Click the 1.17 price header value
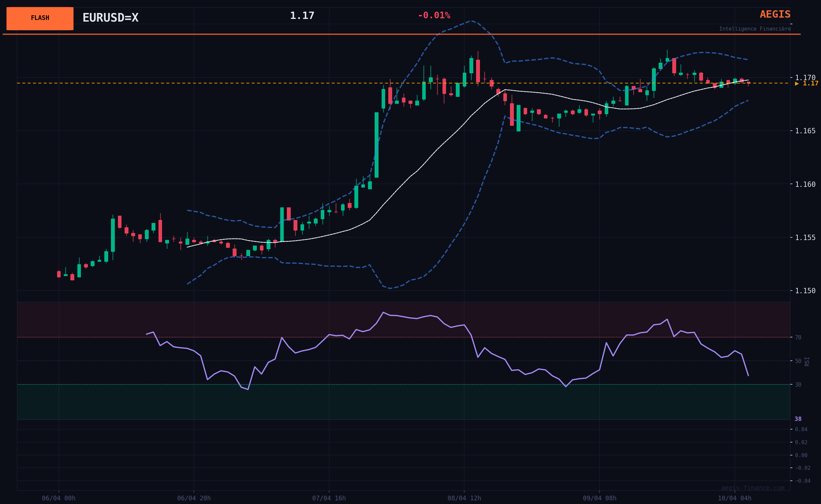Image resolution: width=821 pixels, height=504 pixels. [x=302, y=16]
